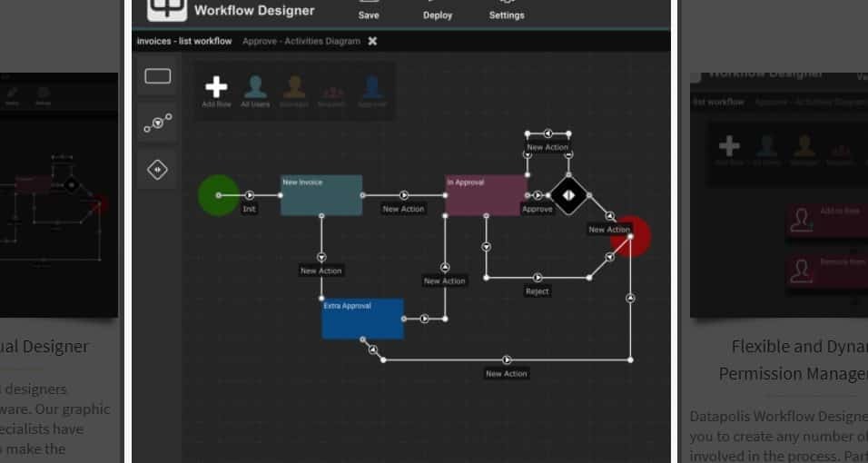Select the action connector tool in sidebar
The width and height of the screenshot is (868, 463).
tap(158, 123)
